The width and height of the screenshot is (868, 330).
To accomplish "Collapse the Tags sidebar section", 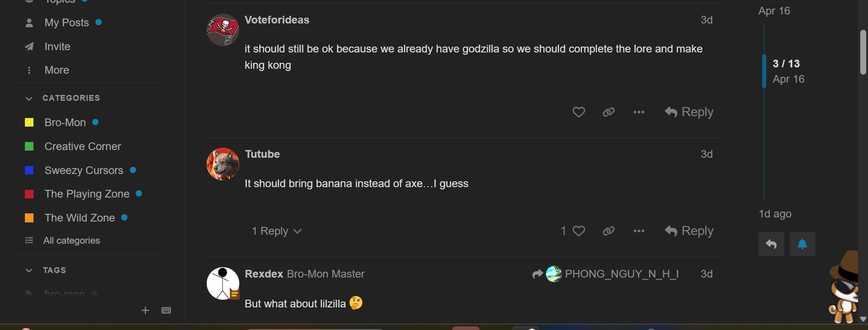I will coord(29,270).
